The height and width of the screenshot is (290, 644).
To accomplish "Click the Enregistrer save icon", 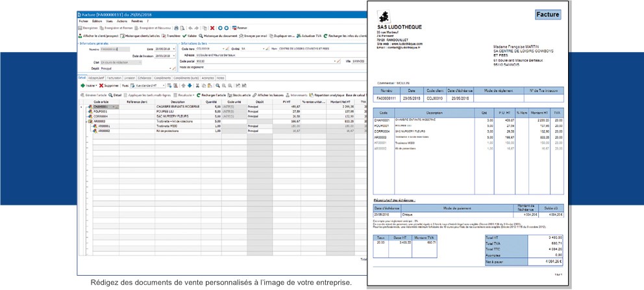I will (x=80, y=28).
